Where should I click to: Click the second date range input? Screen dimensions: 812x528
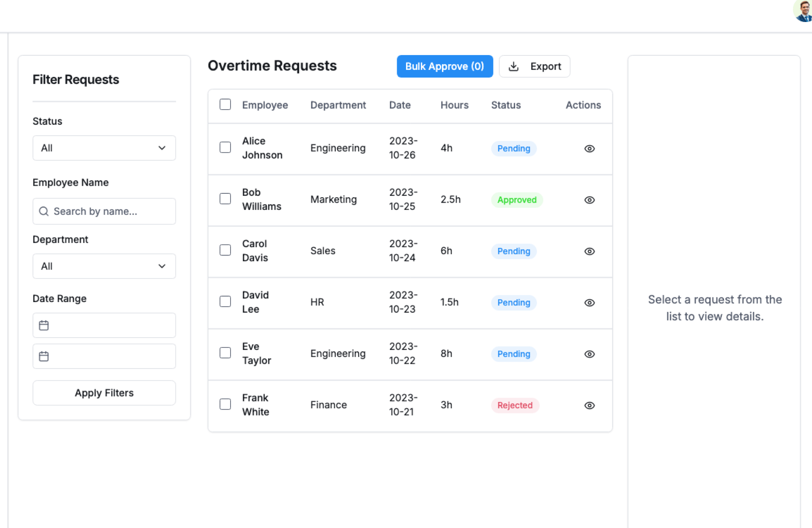tap(110, 356)
